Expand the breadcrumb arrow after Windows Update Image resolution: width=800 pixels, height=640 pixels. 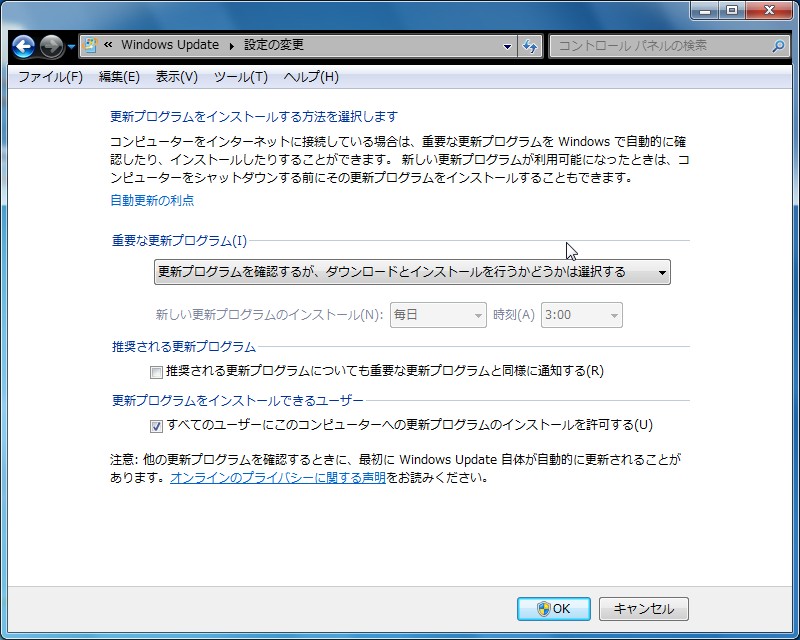[x=232, y=46]
